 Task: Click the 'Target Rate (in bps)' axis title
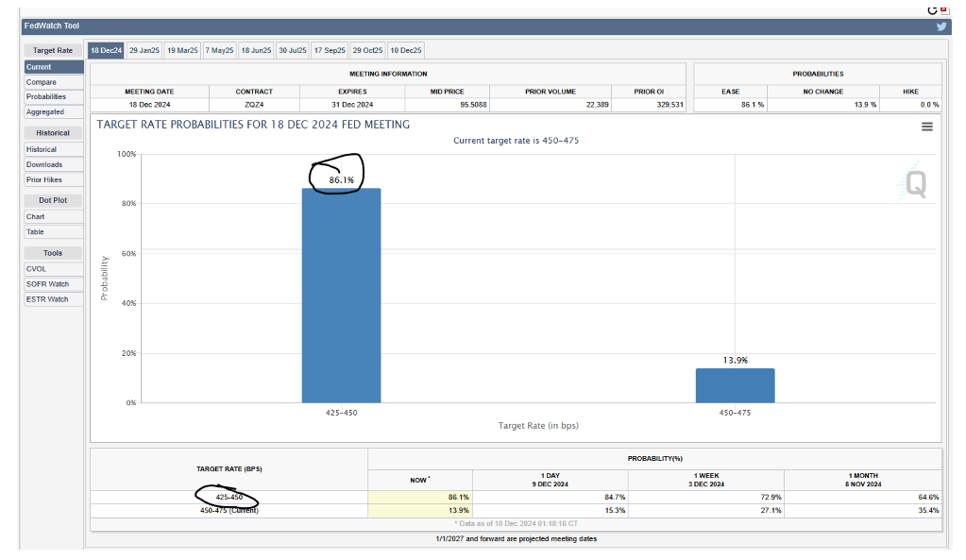[x=538, y=426]
